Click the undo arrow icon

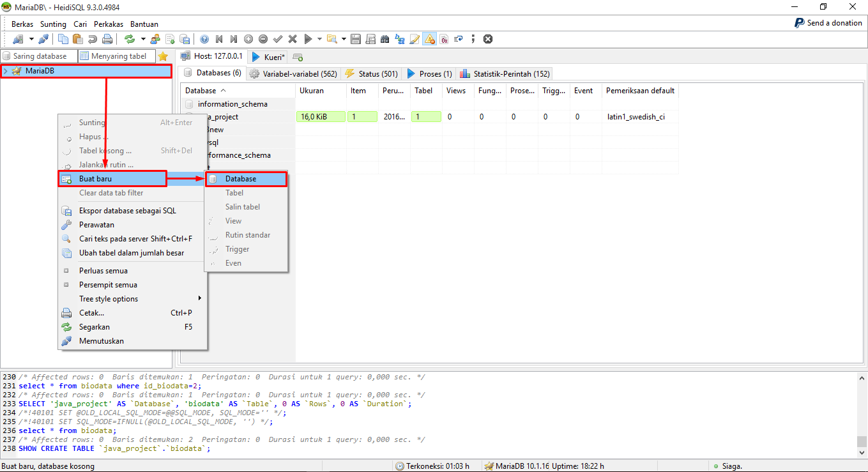point(93,39)
